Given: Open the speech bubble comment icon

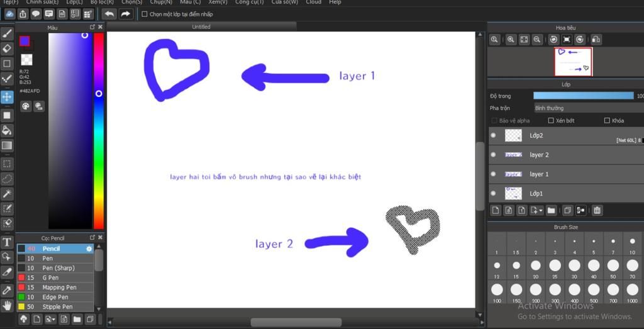Looking at the screenshot, I should (x=36, y=14).
